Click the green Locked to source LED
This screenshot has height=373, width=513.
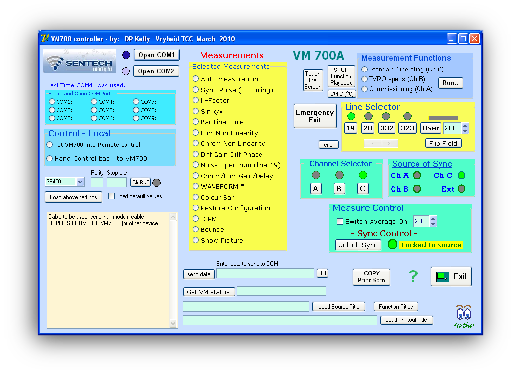[x=393, y=244]
